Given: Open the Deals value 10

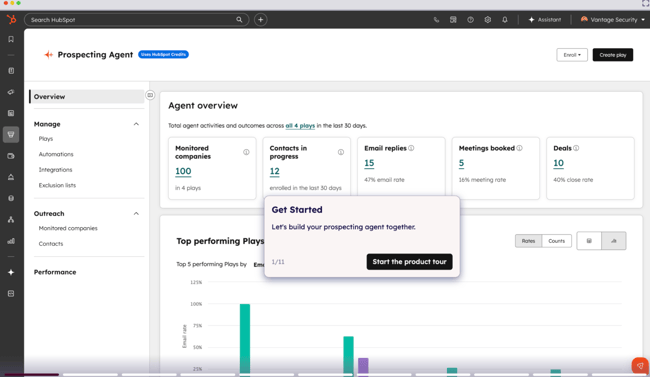Looking at the screenshot, I should click(558, 163).
